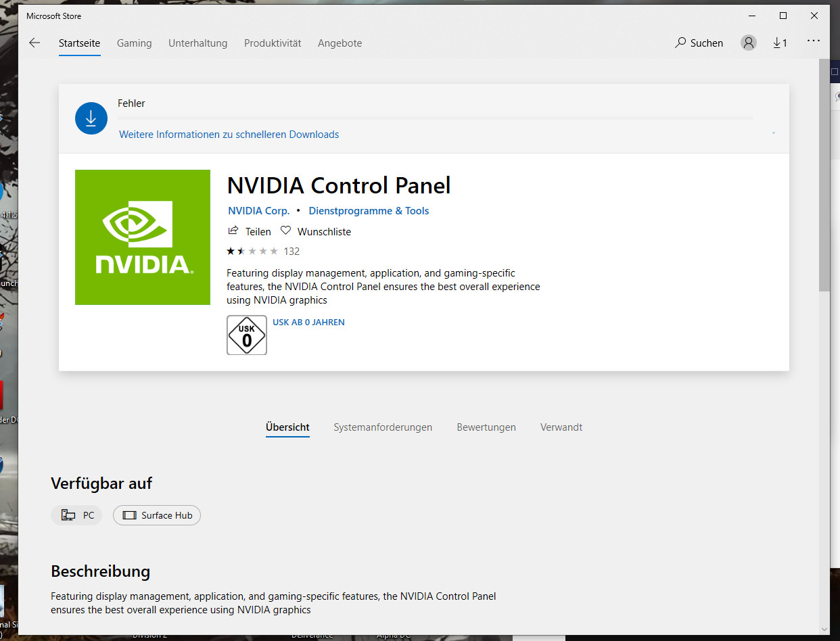The image size is (840, 641).
Task: Click the Surface Hub availability chip
Action: point(157,515)
